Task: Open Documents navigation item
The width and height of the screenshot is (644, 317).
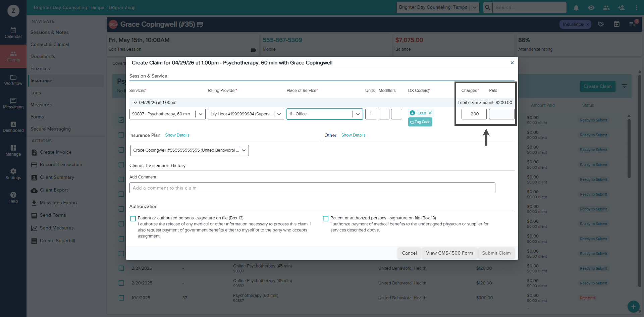Action: [43, 56]
